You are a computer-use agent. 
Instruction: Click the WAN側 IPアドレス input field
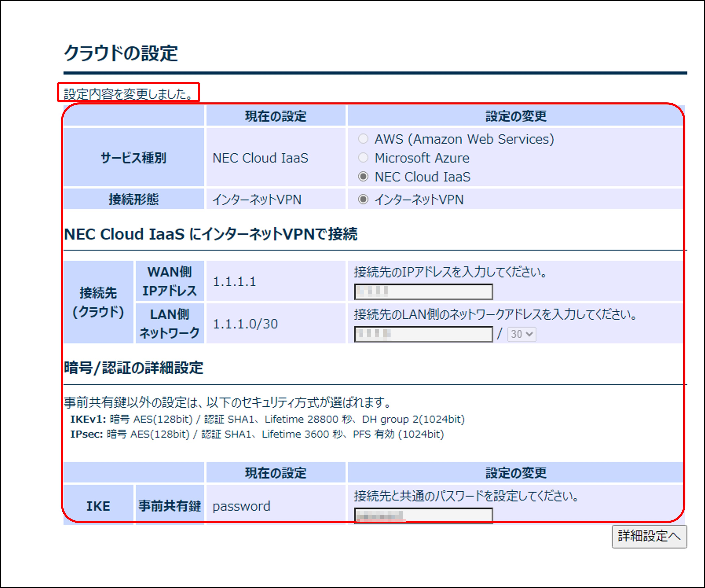[x=423, y=291]
